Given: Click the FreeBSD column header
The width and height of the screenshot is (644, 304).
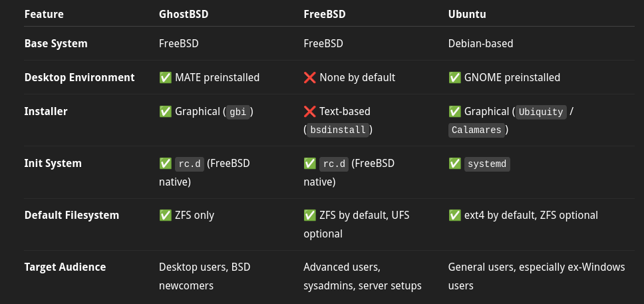Looking at the screenshot, I should [x=325, y=15].
